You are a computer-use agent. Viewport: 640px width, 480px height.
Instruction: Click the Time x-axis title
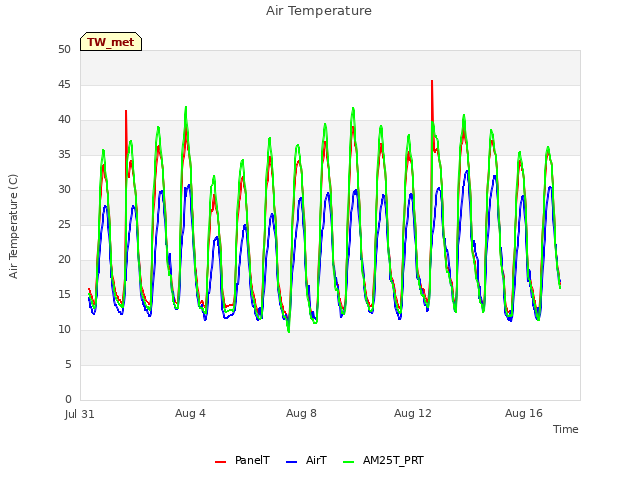[x=565, y=429]
